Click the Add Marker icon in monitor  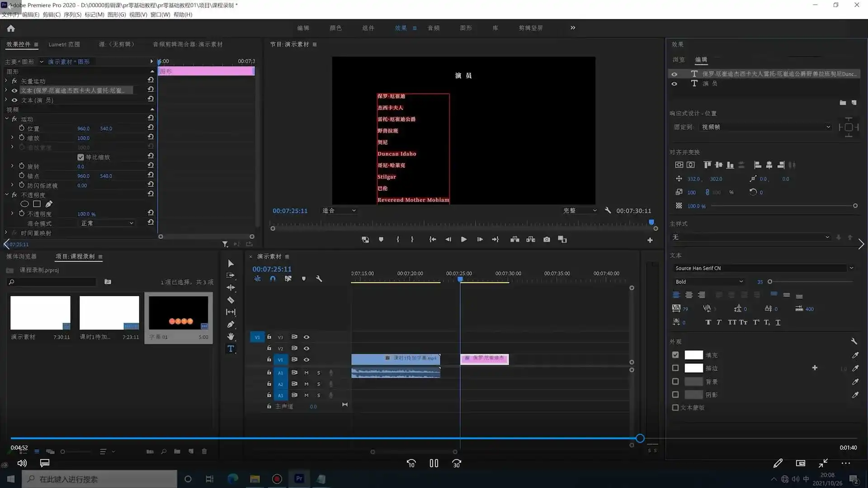(x=381, y=239)
